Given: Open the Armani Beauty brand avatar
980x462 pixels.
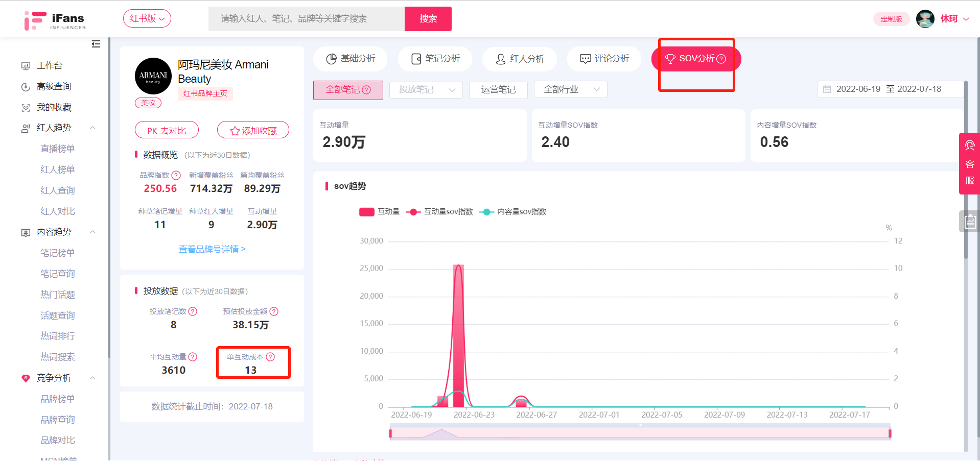Looking at the screenshot, I should pos(153,76).
